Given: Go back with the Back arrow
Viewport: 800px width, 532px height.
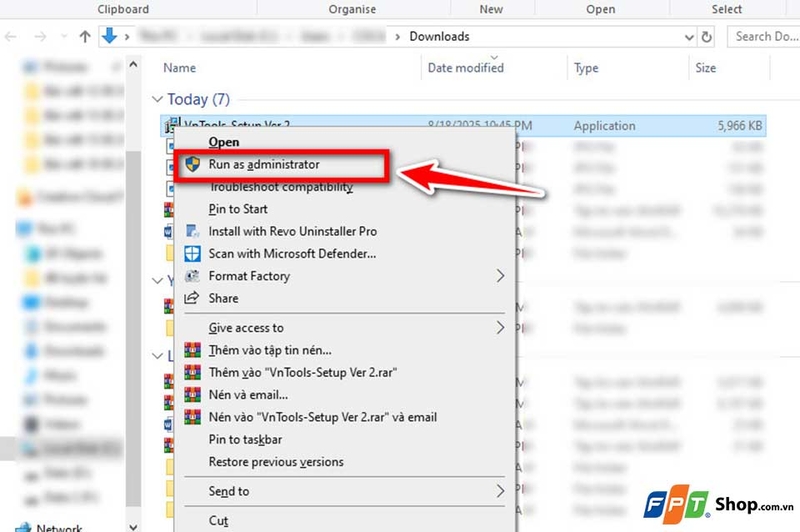Looking at the screenshot, I should (x=11, y=36).
